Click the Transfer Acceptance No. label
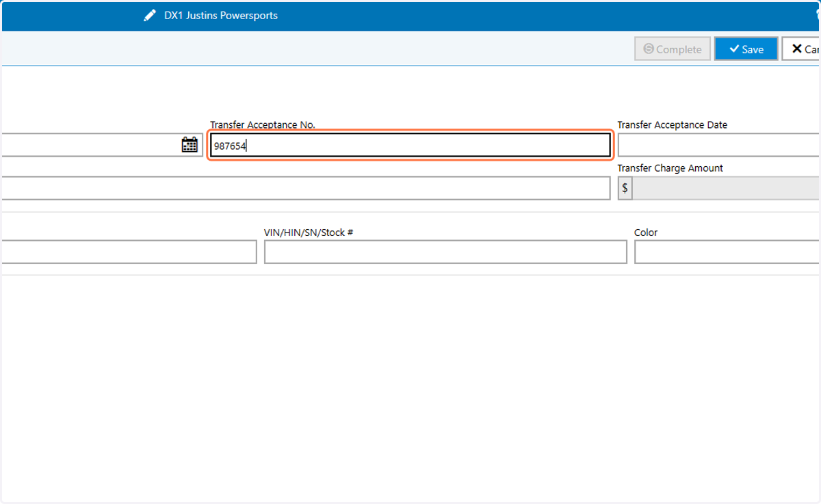Screen dimensions: 821x504 pos(263,125)
